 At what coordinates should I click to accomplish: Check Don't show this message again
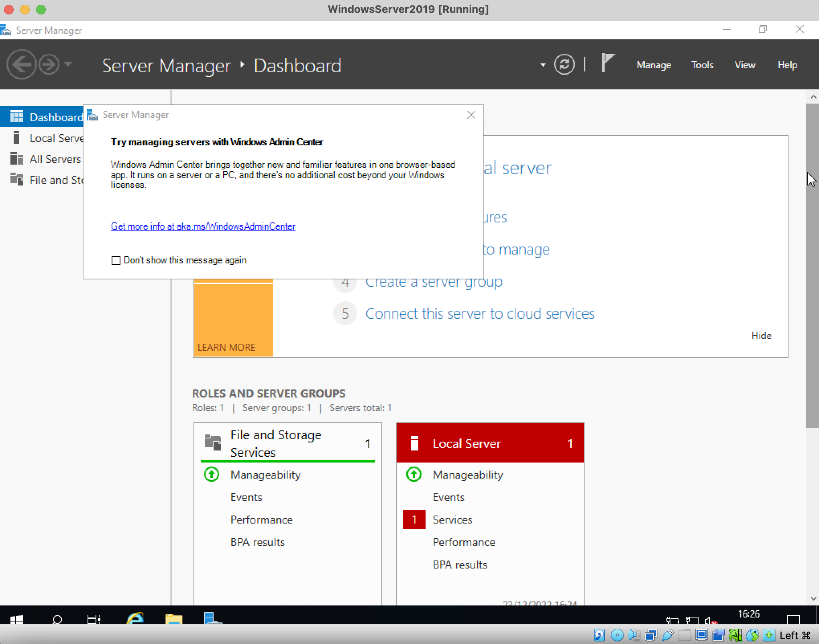(116, 261)
